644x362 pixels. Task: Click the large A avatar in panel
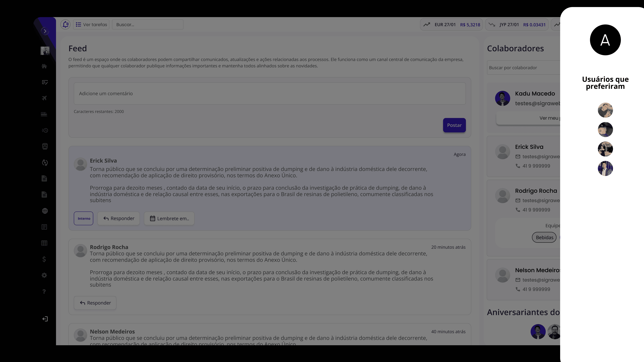coord(605,40)
